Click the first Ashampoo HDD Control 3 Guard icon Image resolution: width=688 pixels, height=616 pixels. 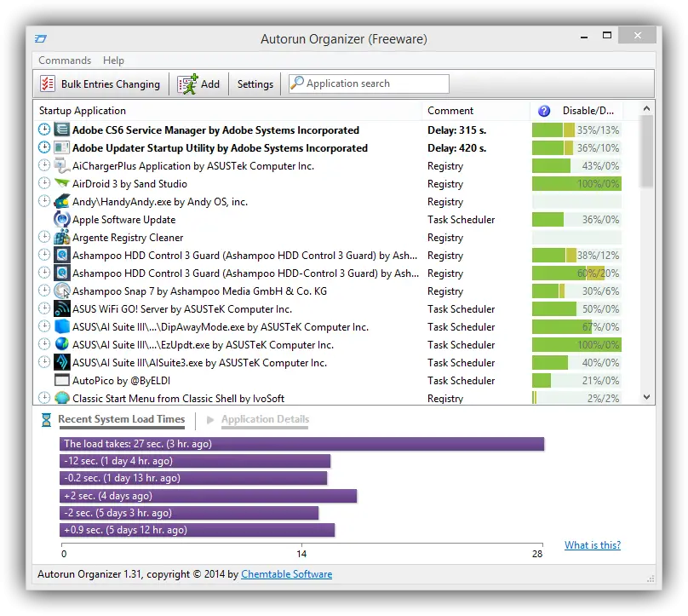62,255
